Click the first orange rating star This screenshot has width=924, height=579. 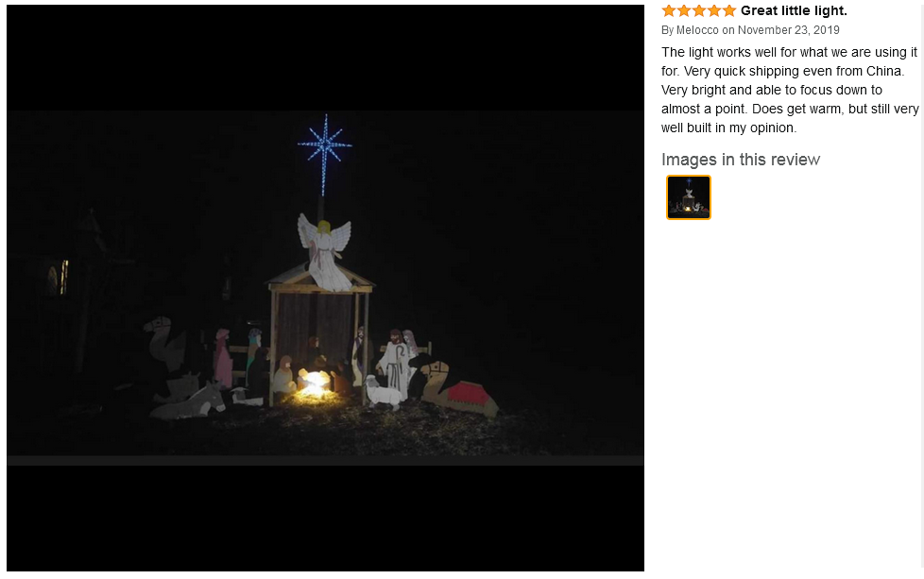click(668, 10)
